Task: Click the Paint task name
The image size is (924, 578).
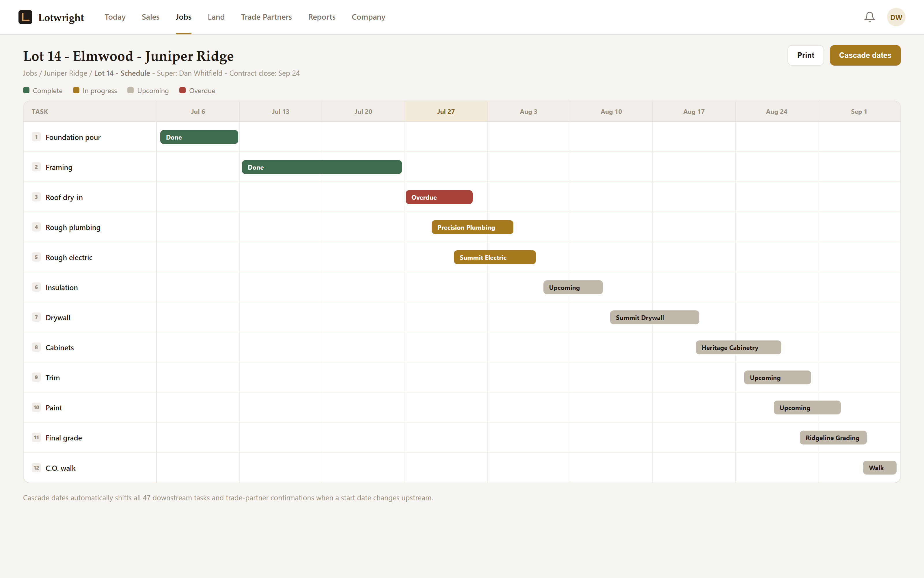Action: pyautogui.click(x=53, y=408)
